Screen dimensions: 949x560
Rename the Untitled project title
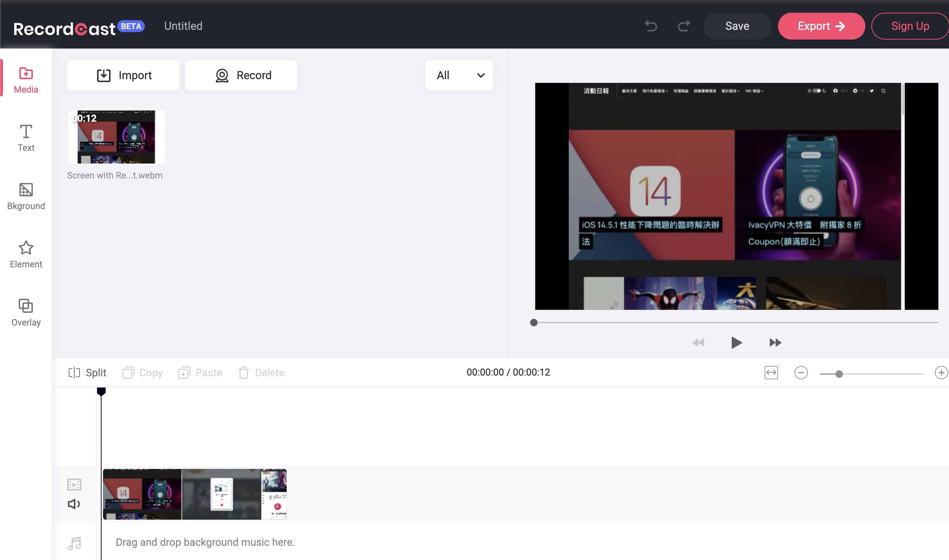coord(183,26)
